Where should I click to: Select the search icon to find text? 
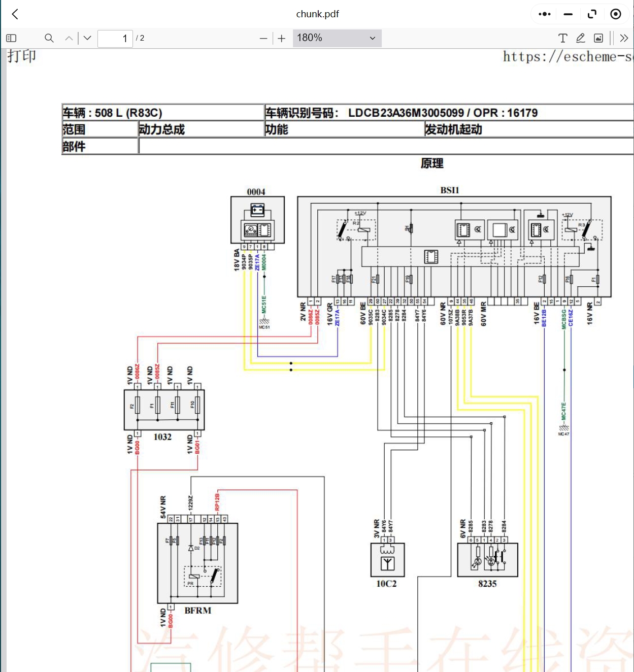click(49, 38)
